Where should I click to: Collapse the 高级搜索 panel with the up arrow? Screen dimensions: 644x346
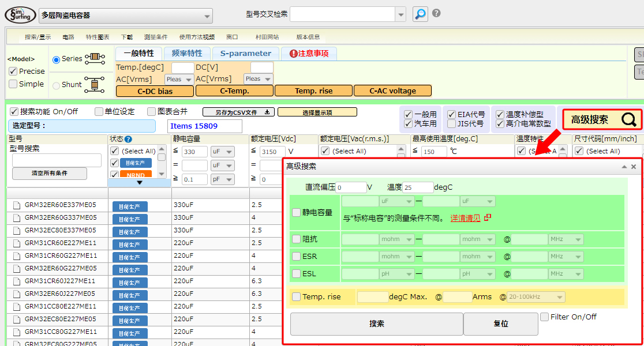[x=624, y=167]
